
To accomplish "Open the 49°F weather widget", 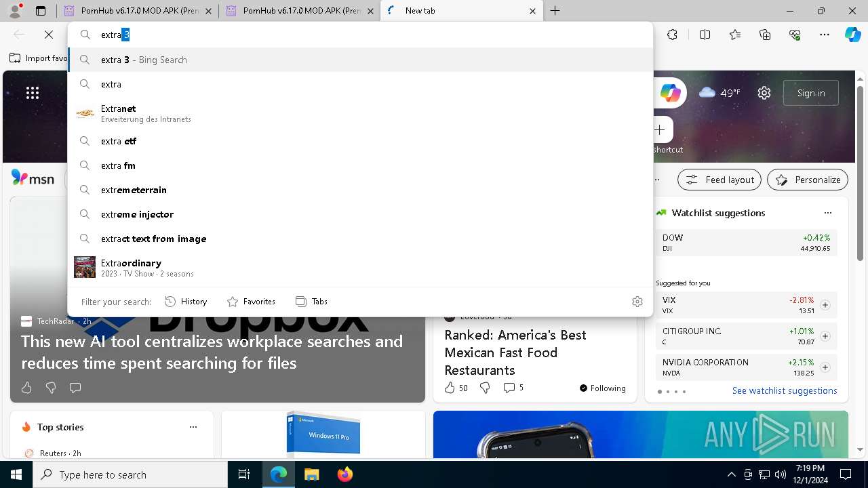I will pos(719,93).
